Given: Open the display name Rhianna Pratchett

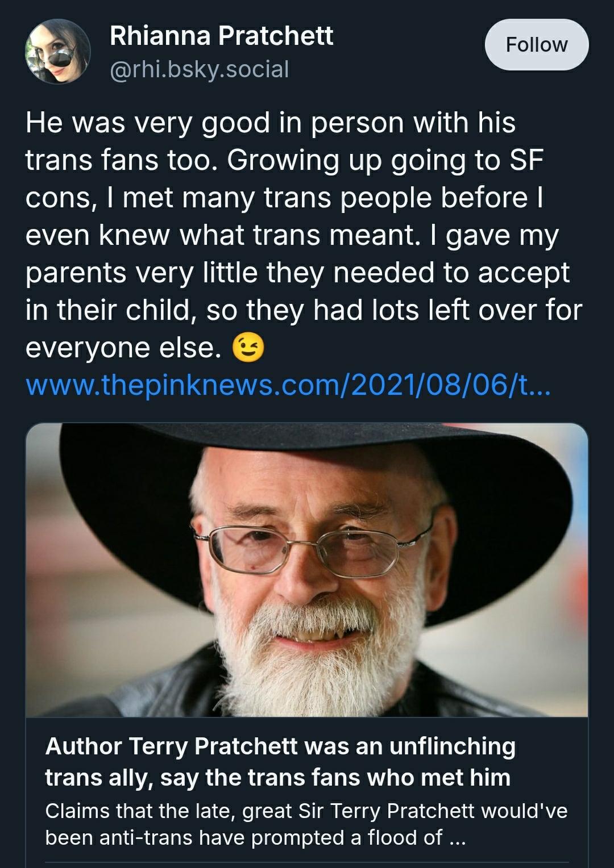Looking at the screenshot, I should (221, 36).
